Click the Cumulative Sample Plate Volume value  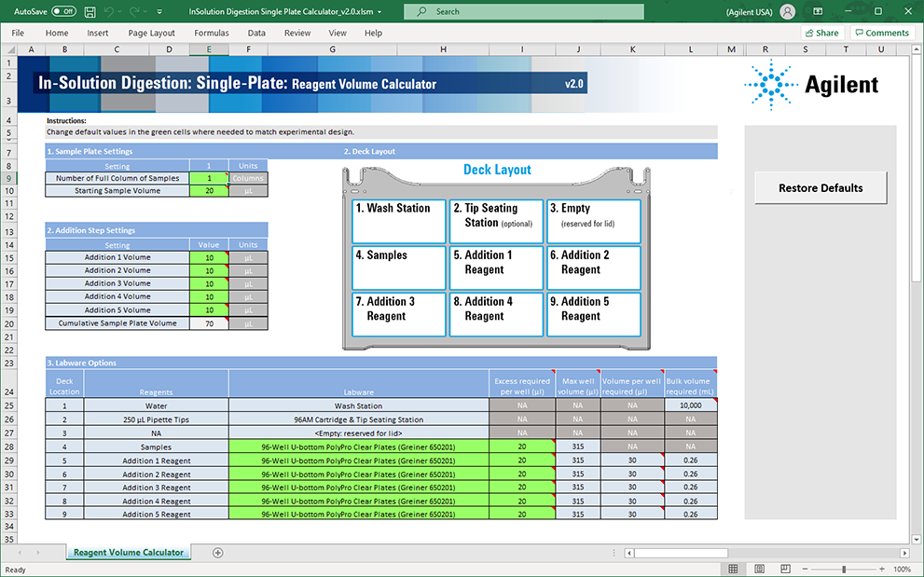tap(209, 323)
